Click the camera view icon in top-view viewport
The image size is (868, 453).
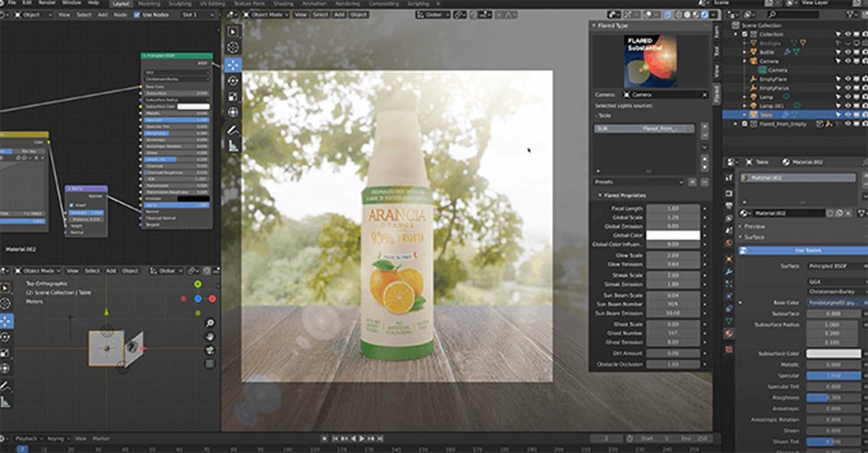[x=210, y=350]
